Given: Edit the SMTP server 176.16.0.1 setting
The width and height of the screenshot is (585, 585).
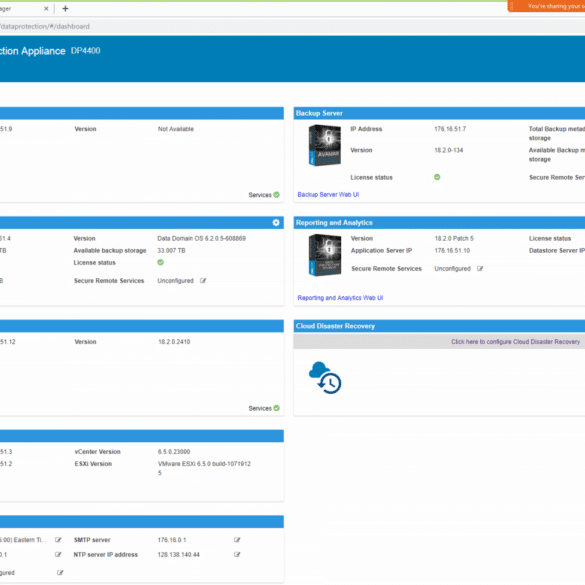Looking at the screenshot, I should coord(237,540).
